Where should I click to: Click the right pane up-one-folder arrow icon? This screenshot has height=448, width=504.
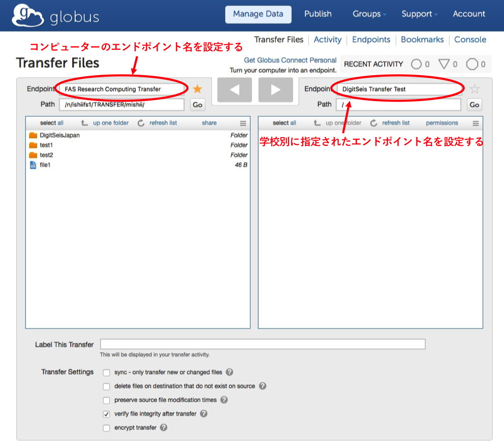click(317, 123)
